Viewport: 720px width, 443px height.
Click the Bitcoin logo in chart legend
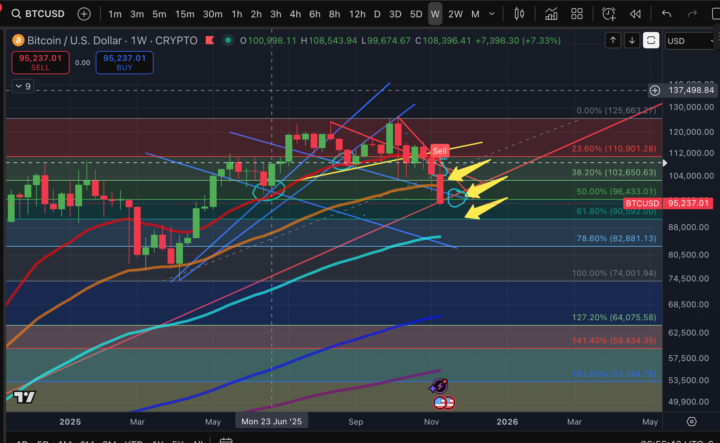[x=18, y=40]
